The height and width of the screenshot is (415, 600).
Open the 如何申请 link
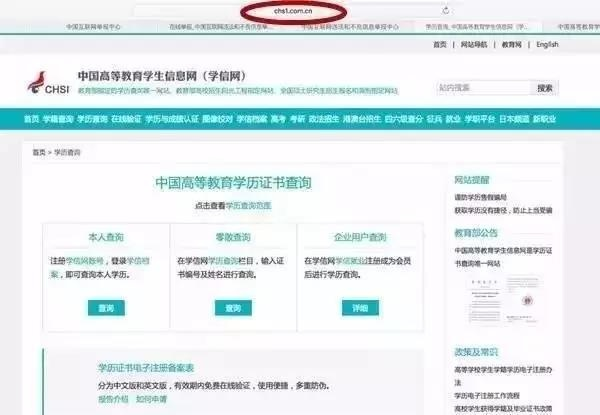(x=152, y=399)
